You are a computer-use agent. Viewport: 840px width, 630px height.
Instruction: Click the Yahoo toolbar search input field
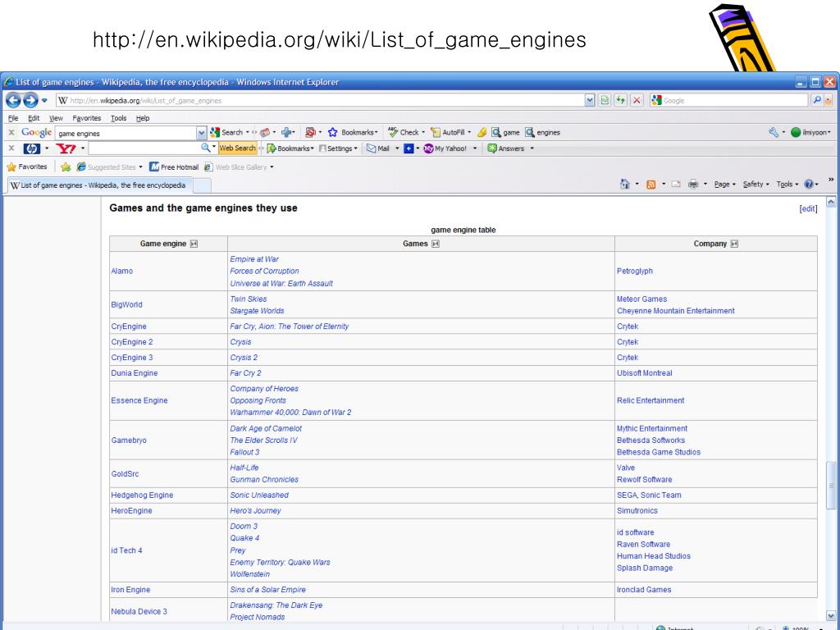144,148
